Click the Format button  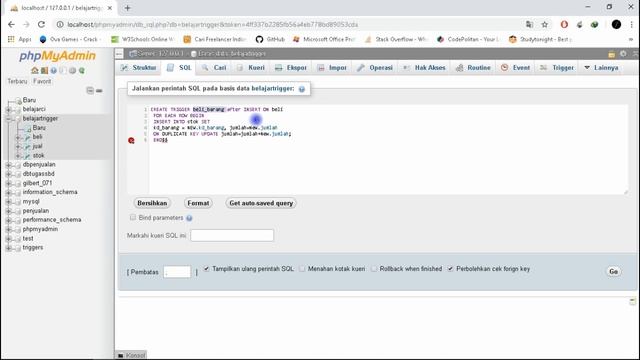[198, 203]
